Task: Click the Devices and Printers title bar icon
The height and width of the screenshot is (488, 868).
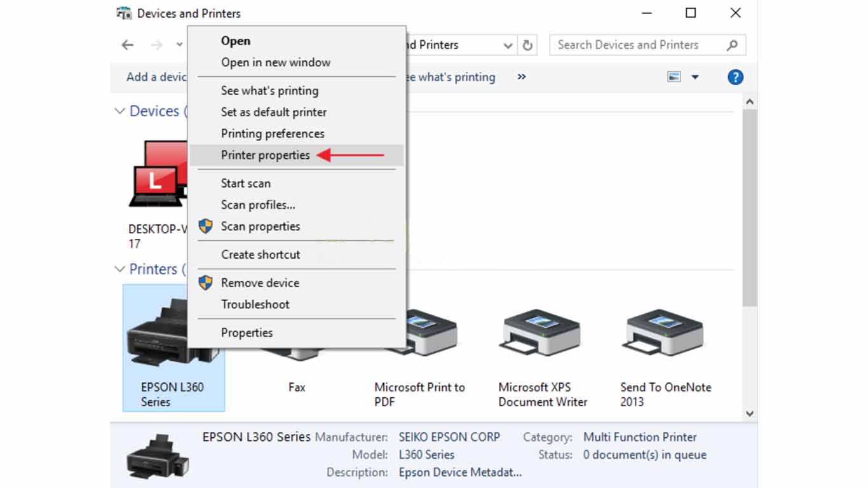Action: [x=124, y=13]
